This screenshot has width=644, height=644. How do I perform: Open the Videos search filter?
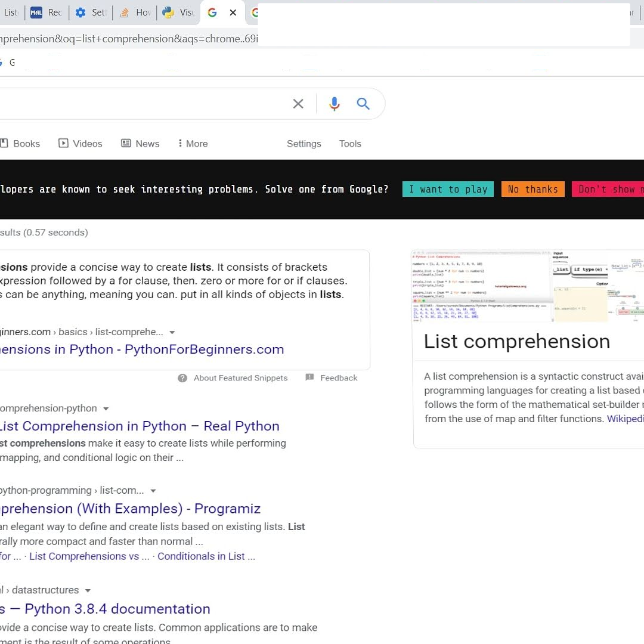80,144
